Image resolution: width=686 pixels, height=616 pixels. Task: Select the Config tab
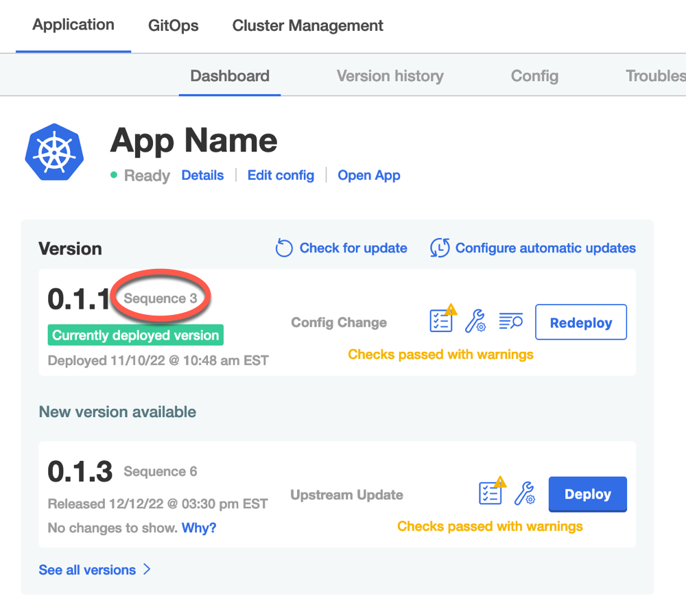click(x=534, y=76)
